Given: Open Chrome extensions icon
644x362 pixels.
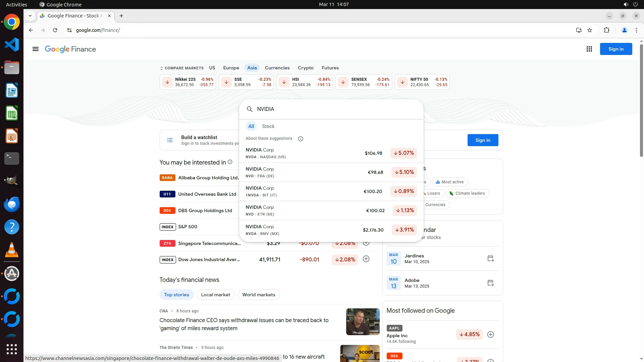Looking at the screenshot, I should click(606, 30).
